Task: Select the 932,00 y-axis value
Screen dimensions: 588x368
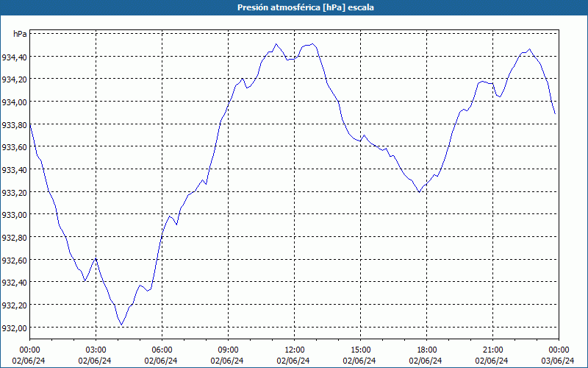Action: (x=14, y=328)
